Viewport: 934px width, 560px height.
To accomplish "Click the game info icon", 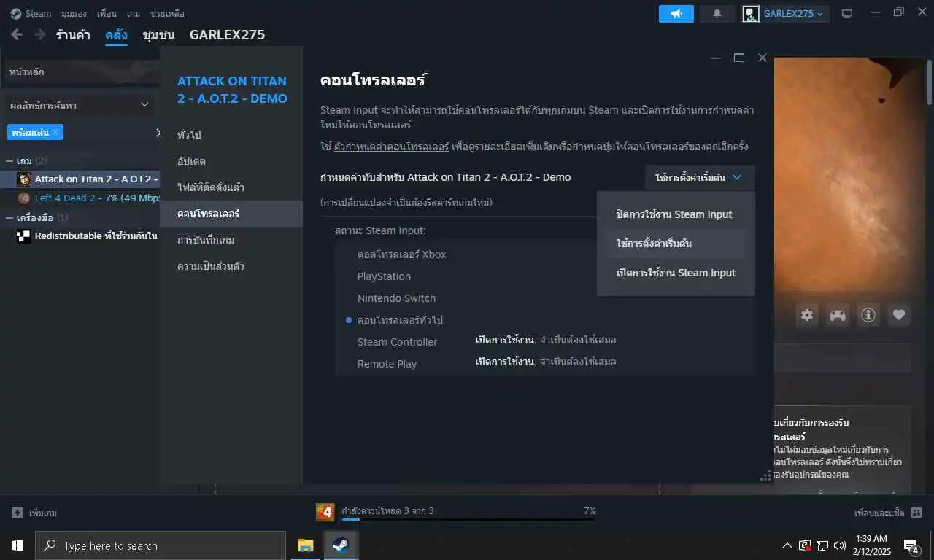I will (x=868, y=315).
